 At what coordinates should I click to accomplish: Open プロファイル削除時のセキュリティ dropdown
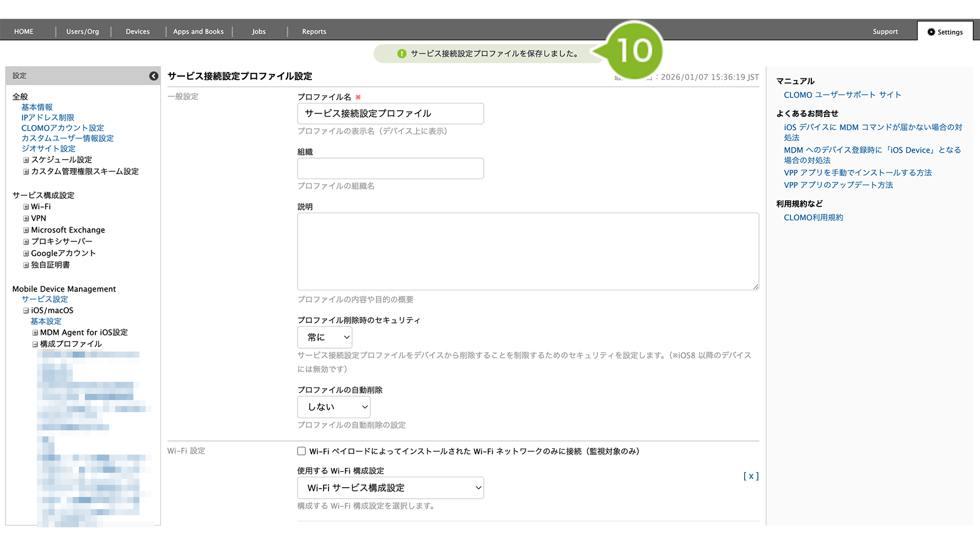pos(325,337)
